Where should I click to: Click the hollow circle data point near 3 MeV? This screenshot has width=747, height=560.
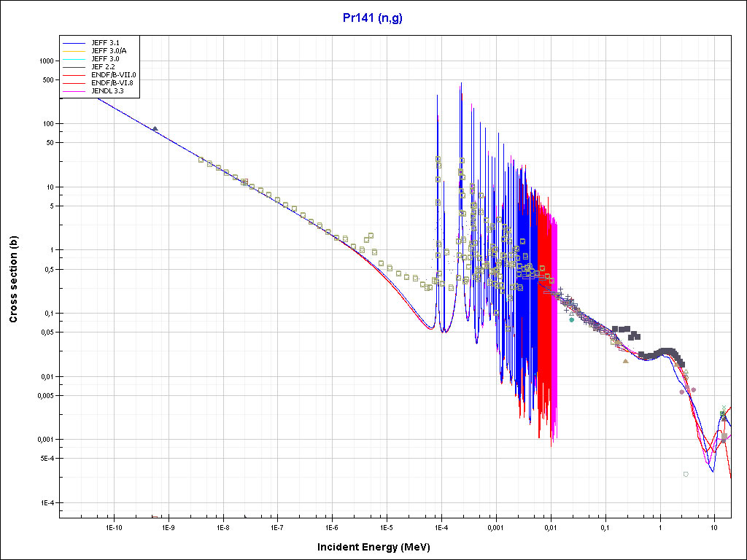pyautogui.click(x=686, y=474)
